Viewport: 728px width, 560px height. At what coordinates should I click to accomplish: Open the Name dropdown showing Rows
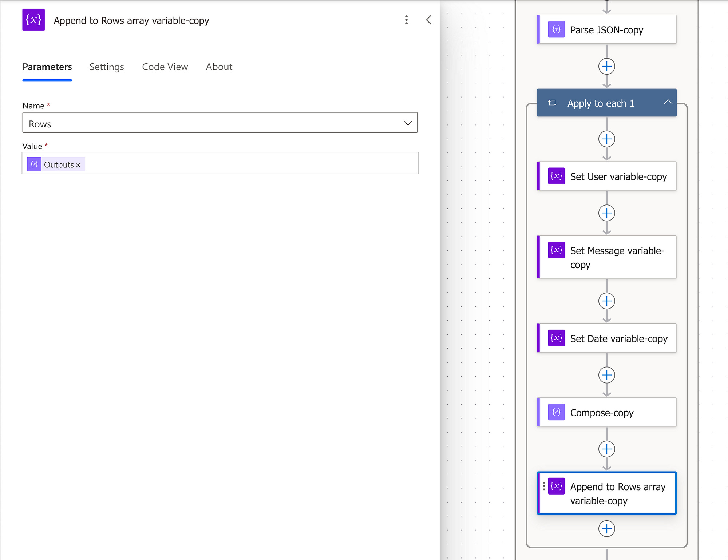pyautogui.click(x=408, y=123)
